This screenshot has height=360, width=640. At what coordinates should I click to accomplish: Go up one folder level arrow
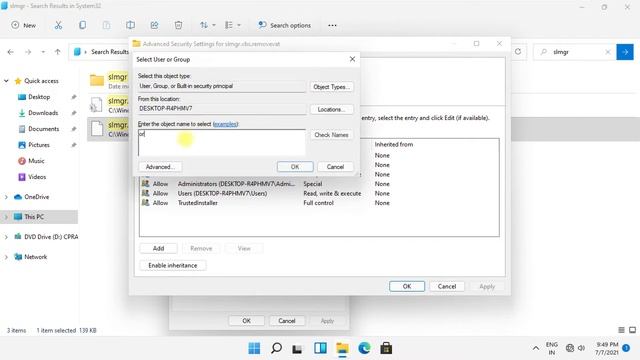click(58, 52)
